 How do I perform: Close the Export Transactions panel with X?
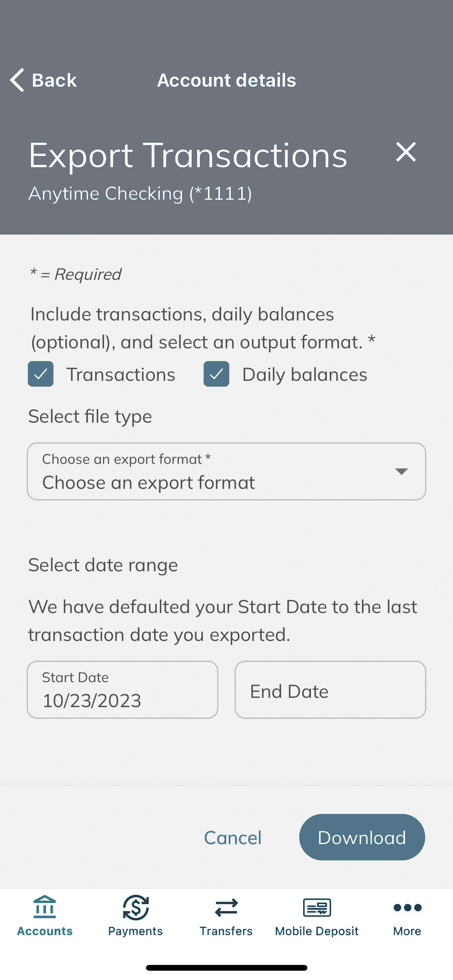[406, 152]
